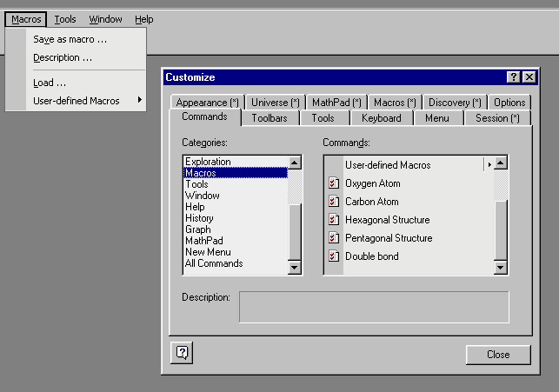Open the Window menu
The width and height of the screenshot is (559, 392).
click(105, 19)
